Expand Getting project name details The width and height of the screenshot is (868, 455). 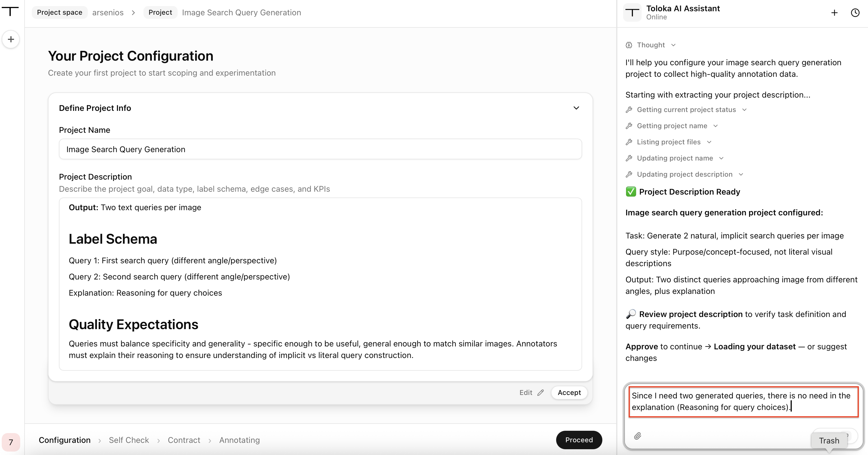point(716,126)
